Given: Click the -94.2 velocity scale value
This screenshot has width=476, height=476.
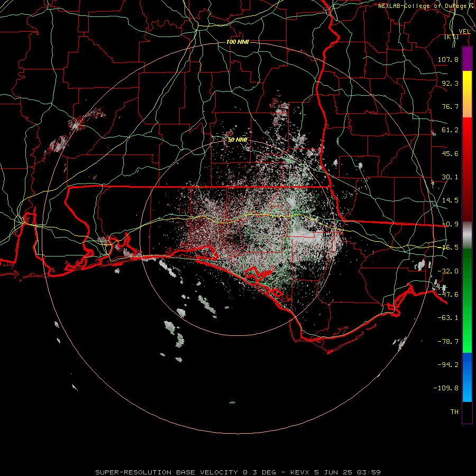Looking at the screenshot, I should [x=448, y=365].
